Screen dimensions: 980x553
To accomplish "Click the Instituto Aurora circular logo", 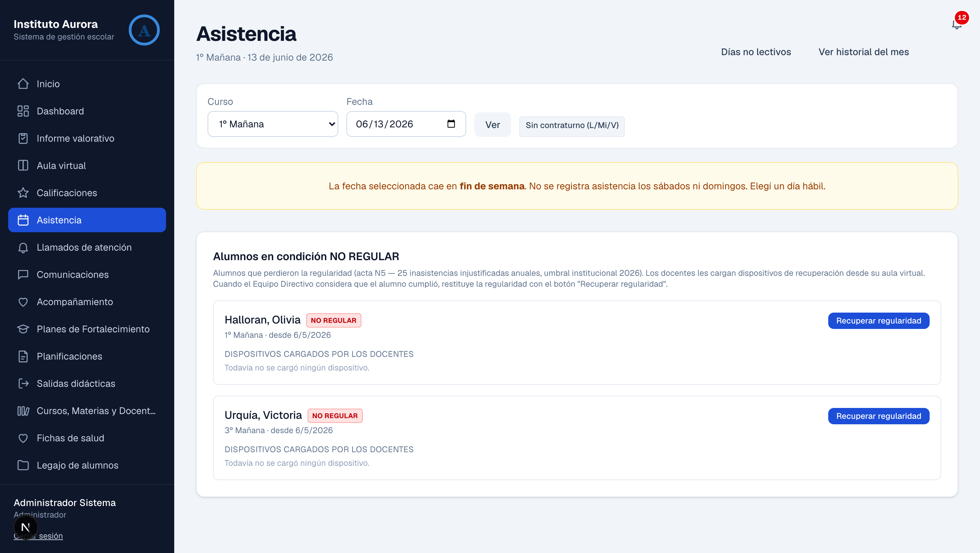I will (144, 30).
